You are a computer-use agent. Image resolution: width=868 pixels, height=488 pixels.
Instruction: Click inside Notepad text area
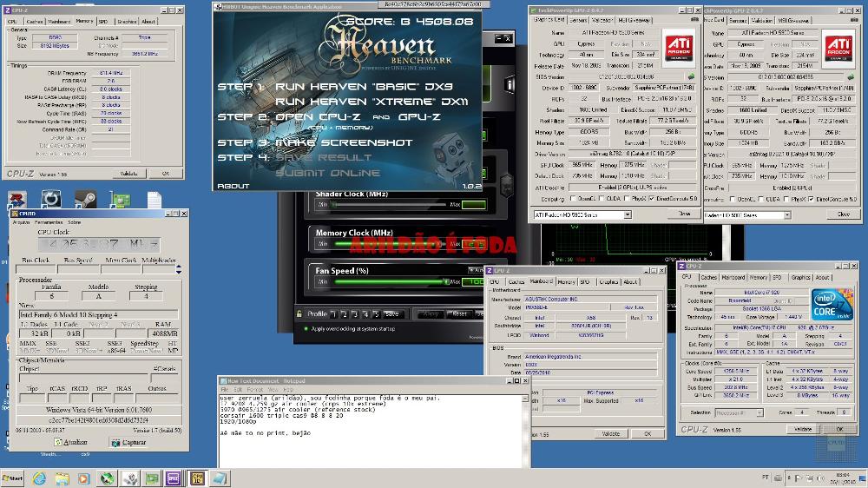(370, 431)
